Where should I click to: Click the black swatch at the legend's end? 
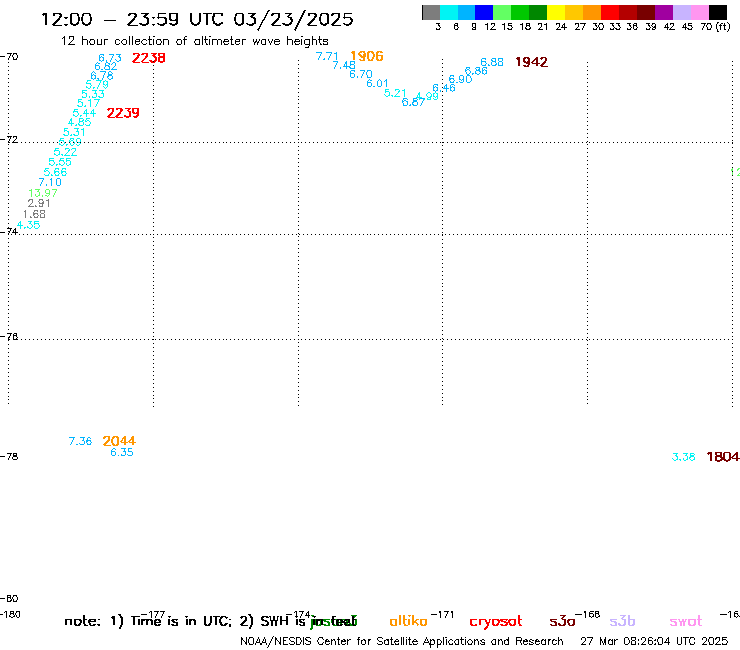tap(718, 12)
